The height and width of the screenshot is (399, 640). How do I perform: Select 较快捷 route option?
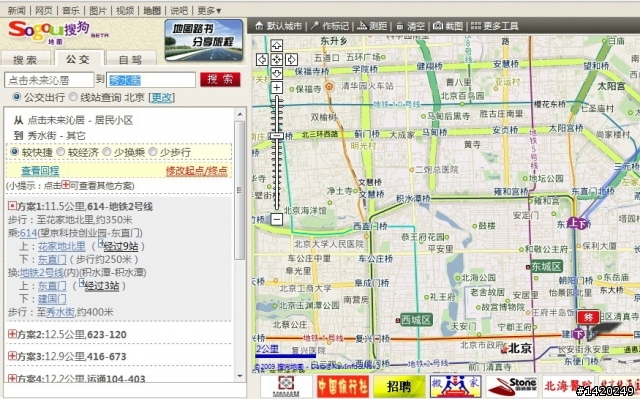pyautogui.click(x=15, y=152)
